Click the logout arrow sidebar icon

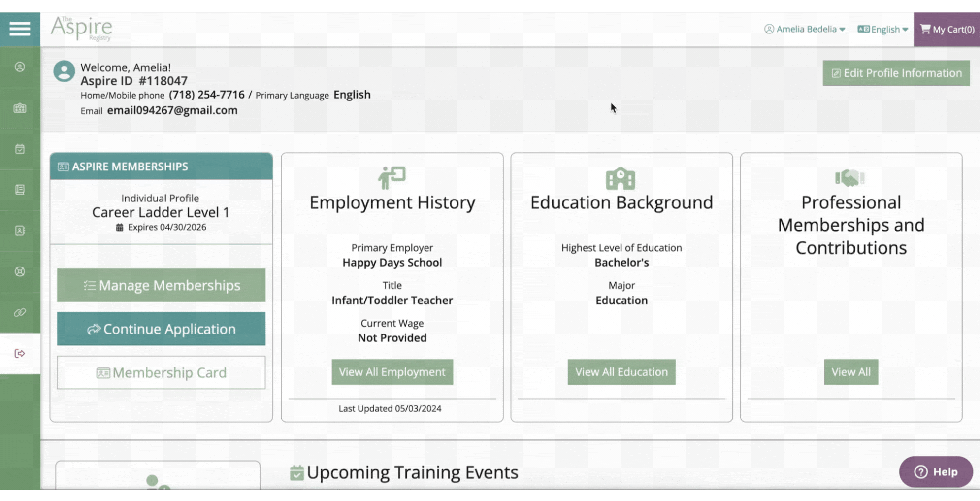click(x=20, y=353)
